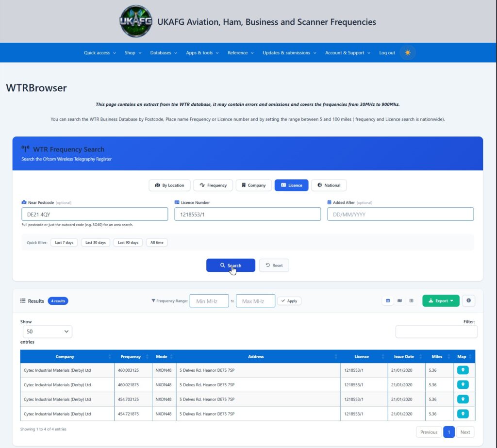Screen dimensions: 497x448
Task: Focus the Min MHz frequency field
Action: click(x=209, y=301)
